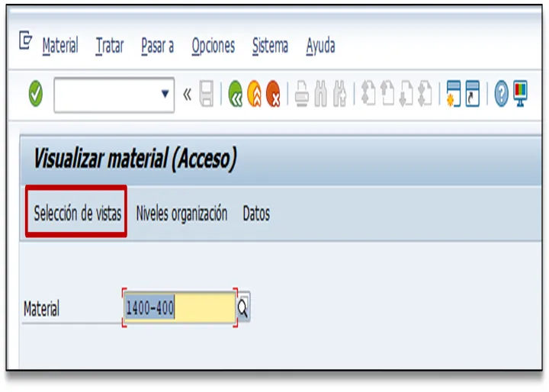
Task: Open the Pasar a menu
Action: click(158, 46)
